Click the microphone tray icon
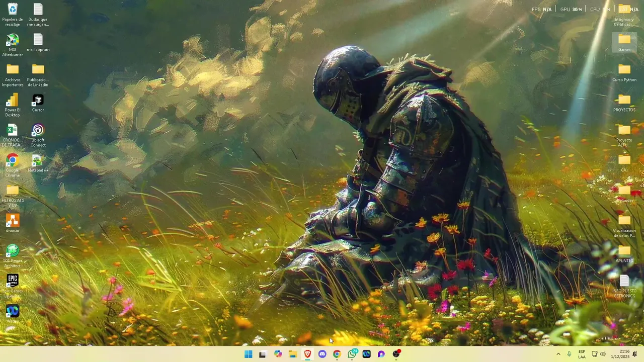644x362 pixels. point(569,354)
